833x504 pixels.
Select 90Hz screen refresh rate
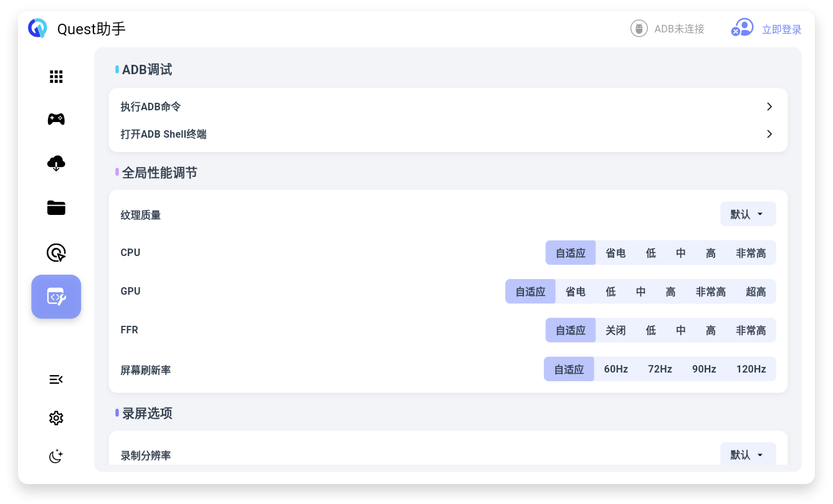click(x=704, y=369)
